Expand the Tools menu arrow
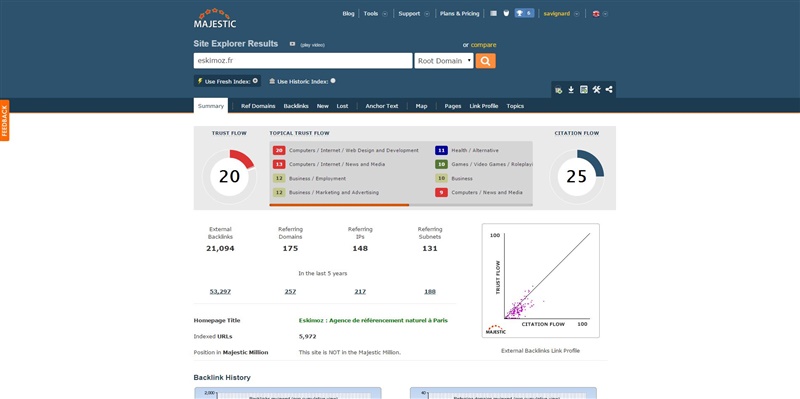The height and width of the screenshot is (399, 800). pyautogui.click(x=385, y=14)
